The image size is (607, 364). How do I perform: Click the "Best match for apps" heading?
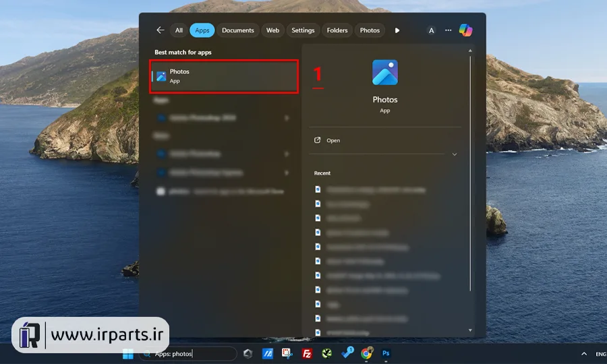183,52
